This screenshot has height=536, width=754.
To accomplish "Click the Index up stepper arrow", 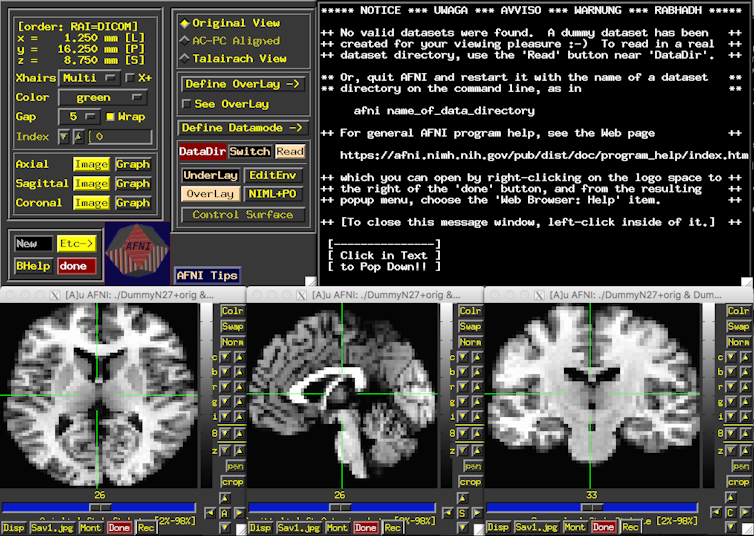I will (78, 137).
